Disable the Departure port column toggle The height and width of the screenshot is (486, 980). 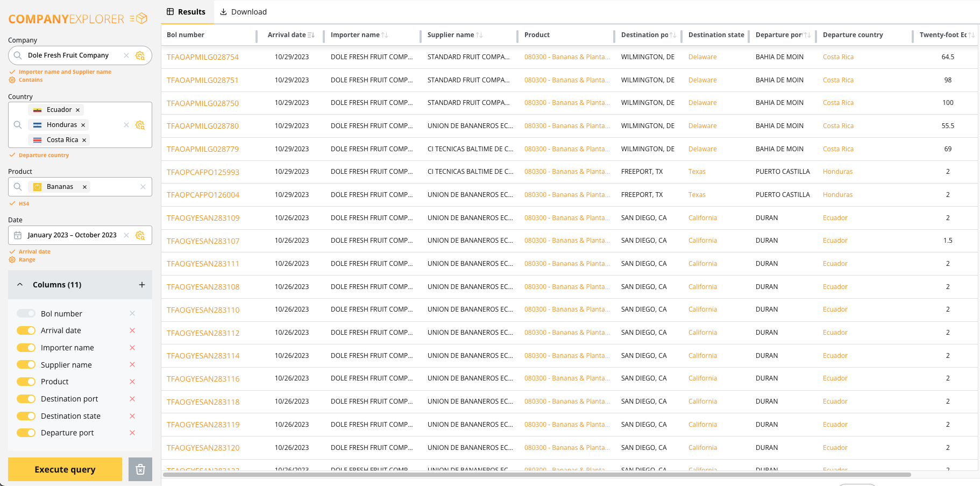pyautogui.click(x=26, y=433)
